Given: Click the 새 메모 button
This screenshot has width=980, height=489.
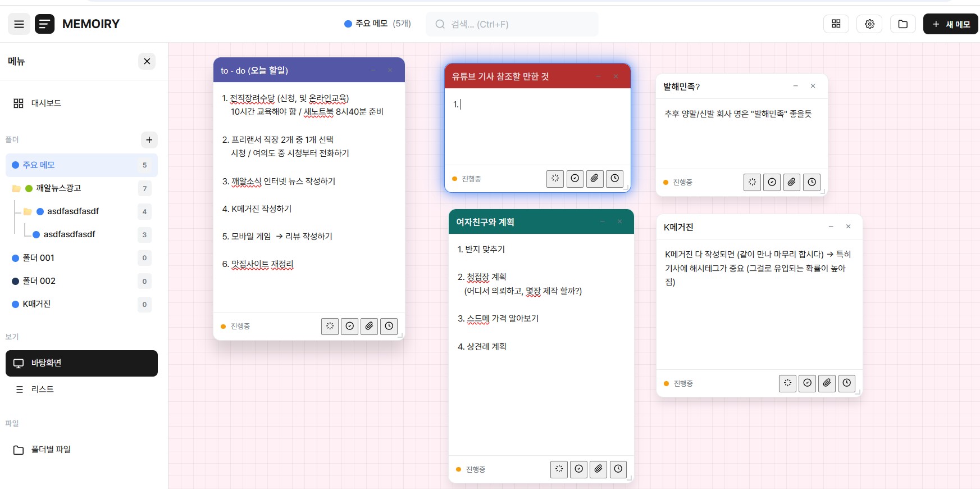Looking at the screenshot, I should pos(950,24).
